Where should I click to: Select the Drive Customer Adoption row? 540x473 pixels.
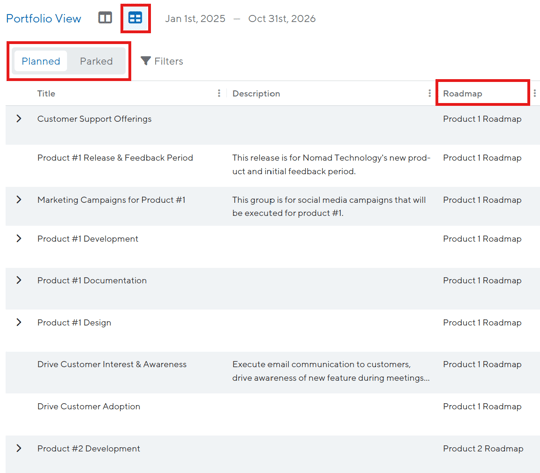273,414
